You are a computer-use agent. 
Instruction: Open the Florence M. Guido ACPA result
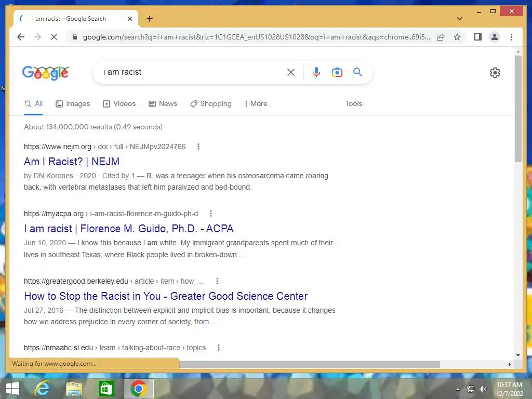[x=129, y=229]
